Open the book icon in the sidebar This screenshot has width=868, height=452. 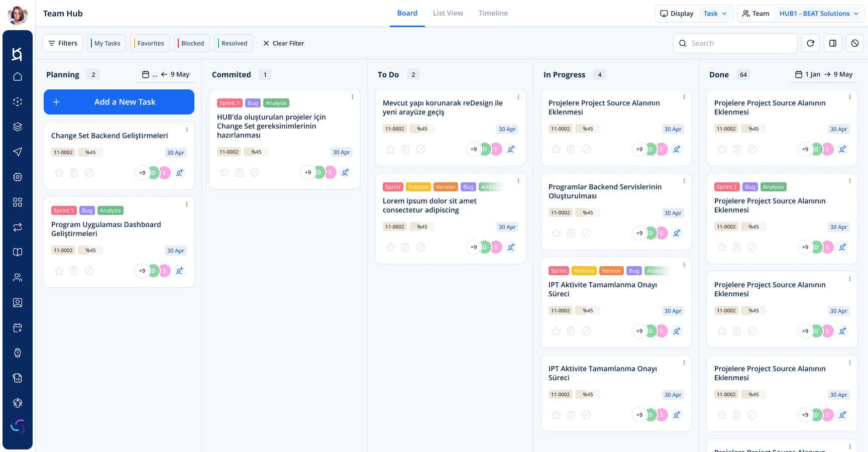[18, 253]
